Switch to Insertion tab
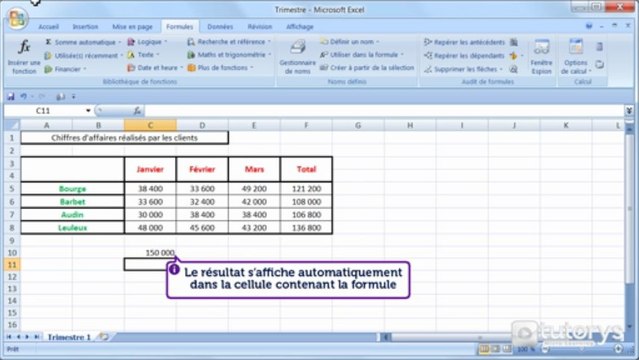The width and height of the screenshot is (639, 360). pyautogui.click(x=85, y=27)
